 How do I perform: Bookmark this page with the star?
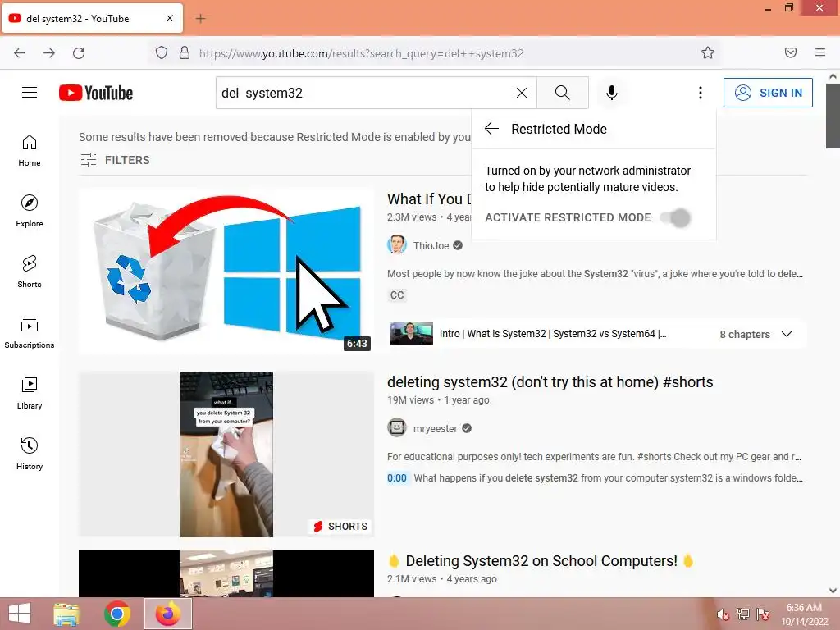pos(708,52)
